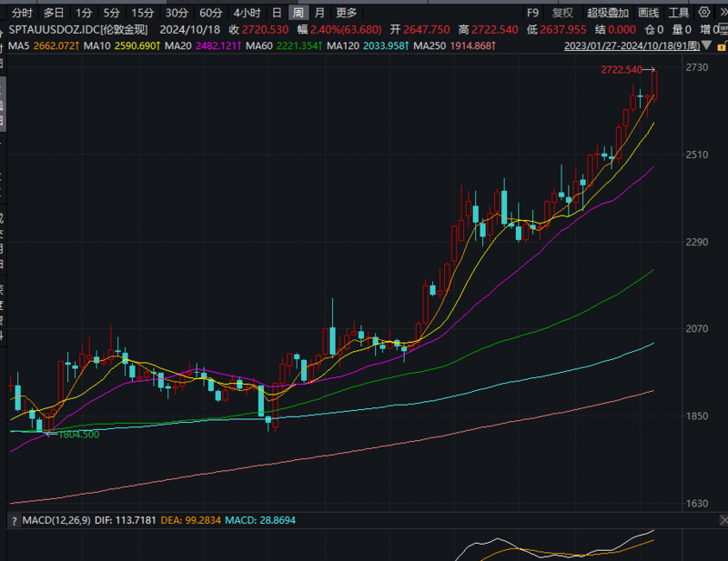Expand date range dropdown triangle
The height and width of the screenshot is (561, 728).
click(707, 45)
